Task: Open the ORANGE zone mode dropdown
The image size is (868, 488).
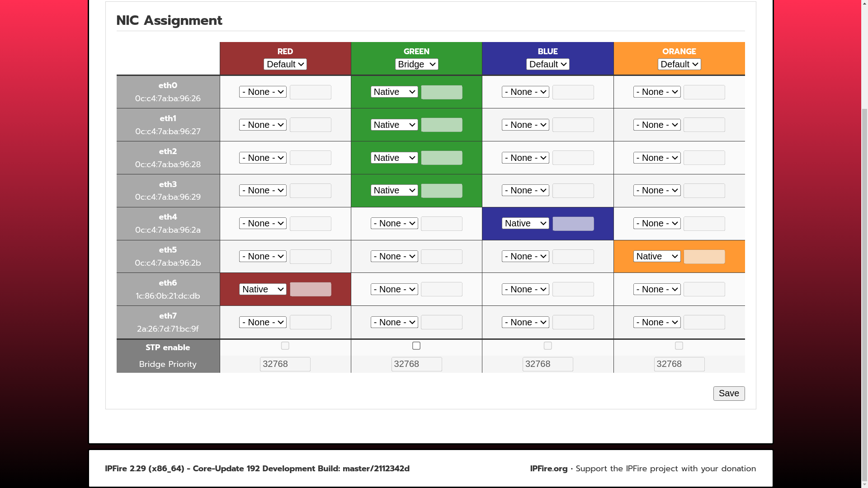Action: [679, 64]
